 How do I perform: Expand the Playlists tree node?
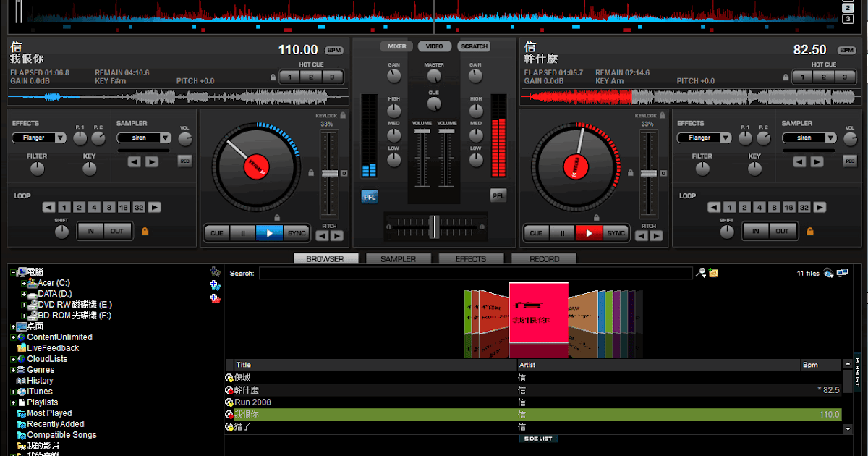[x=13, y=402]
